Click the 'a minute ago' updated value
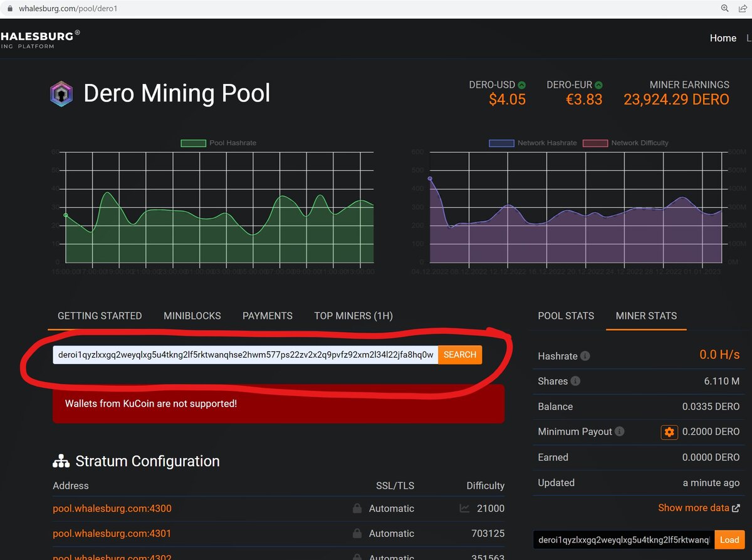752x560 pixels. coord(711,482)
